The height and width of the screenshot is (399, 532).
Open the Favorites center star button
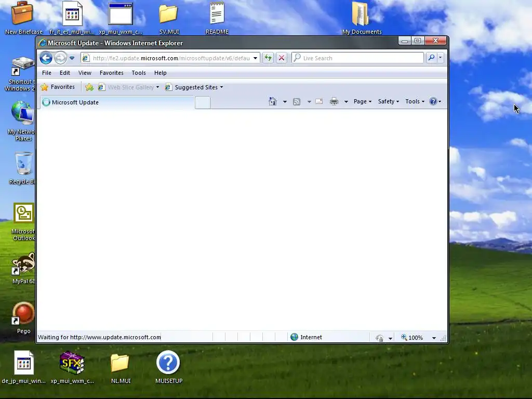(58, 87)
